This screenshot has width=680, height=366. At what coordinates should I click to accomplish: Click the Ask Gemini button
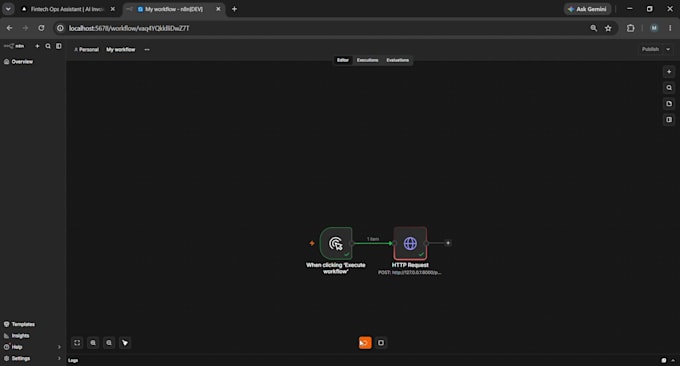point(588,9)
